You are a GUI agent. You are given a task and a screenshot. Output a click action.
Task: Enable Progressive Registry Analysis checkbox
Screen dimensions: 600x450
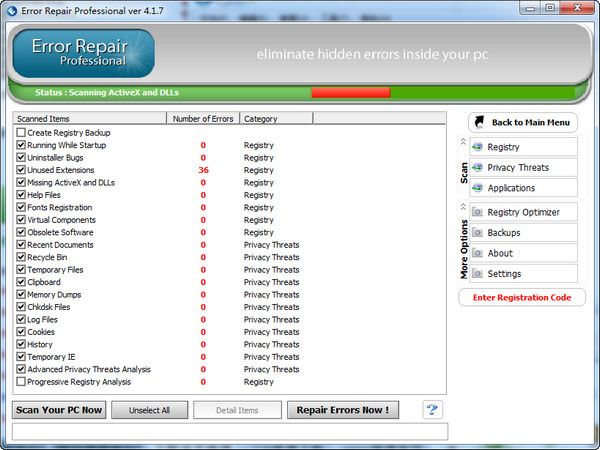[x=21, y=382]
